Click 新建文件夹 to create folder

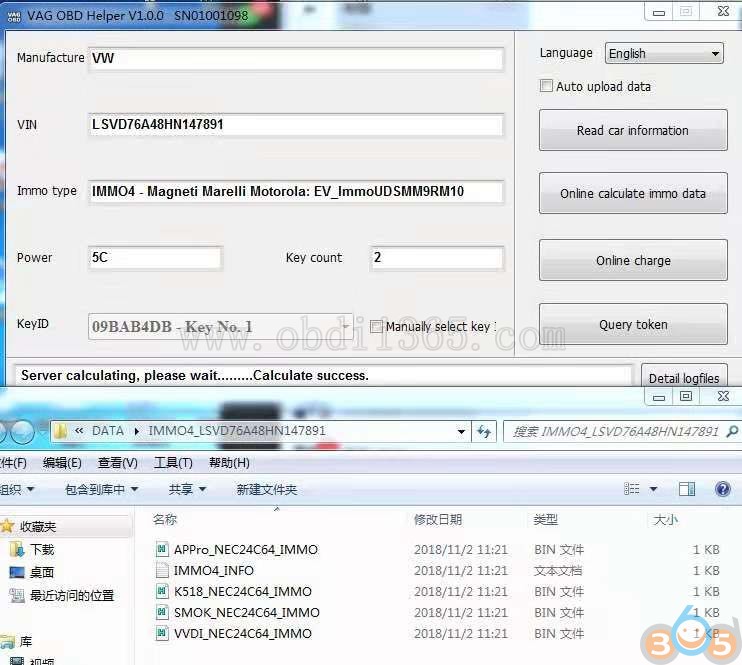(x=267, y=489)
